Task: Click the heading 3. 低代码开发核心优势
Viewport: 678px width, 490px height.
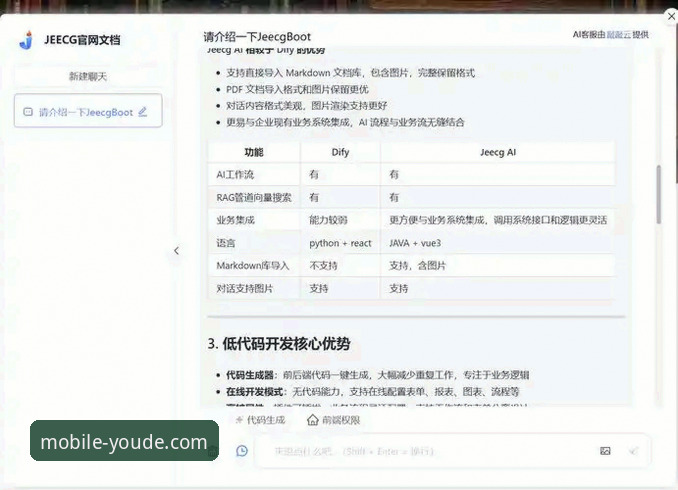Action: click(279, 344)
